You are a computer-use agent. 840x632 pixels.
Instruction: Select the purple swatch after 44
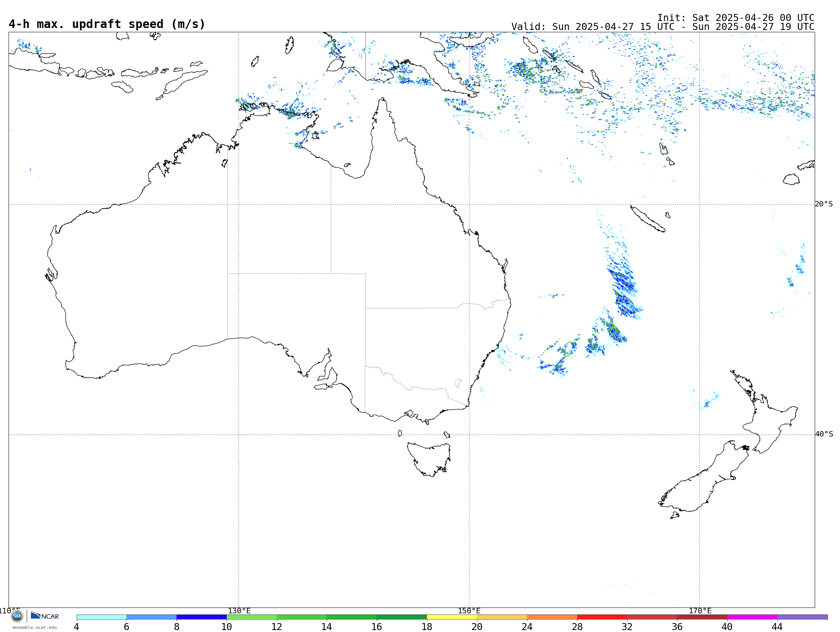point(802,617)
